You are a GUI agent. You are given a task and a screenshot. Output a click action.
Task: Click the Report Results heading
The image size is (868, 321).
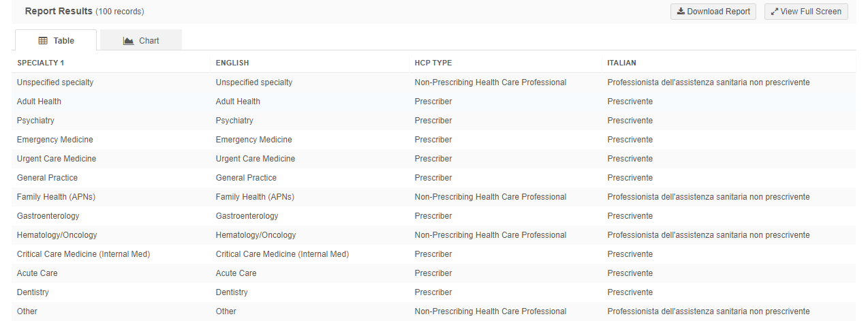click(59, 11)
